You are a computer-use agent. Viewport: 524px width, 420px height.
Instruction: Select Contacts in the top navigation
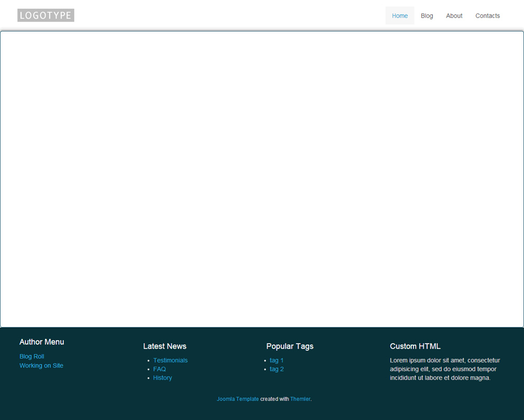click(x=487, y=16)
